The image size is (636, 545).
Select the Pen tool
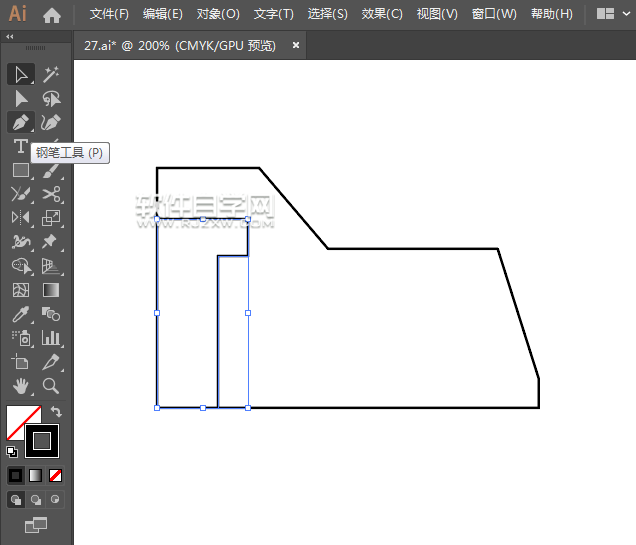click(20, 122)
